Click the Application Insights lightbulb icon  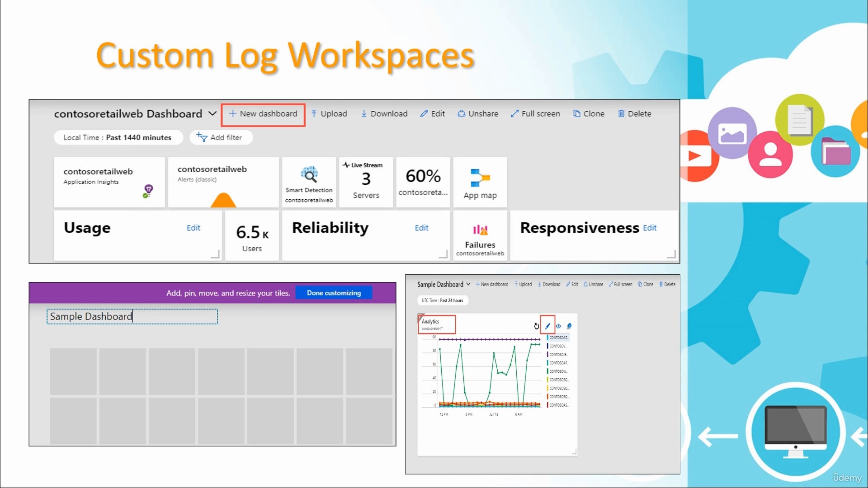click(148, 191)
